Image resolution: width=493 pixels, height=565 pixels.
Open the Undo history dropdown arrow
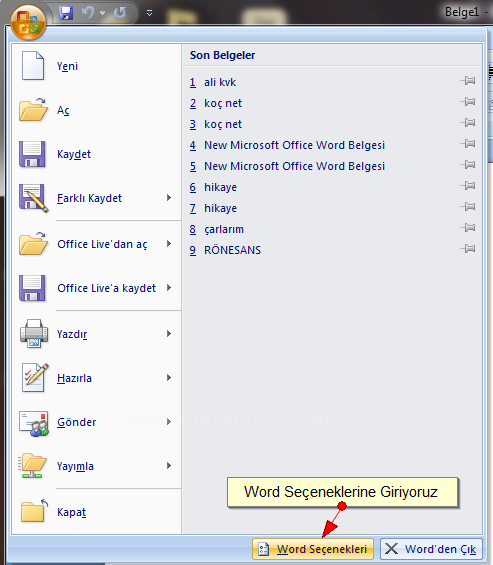[103, 13]
